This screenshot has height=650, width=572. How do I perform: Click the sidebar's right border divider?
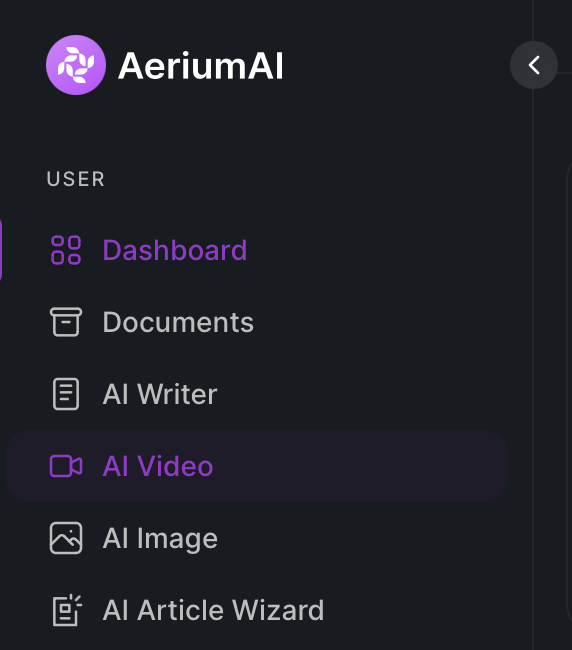[x=532, y=332]
